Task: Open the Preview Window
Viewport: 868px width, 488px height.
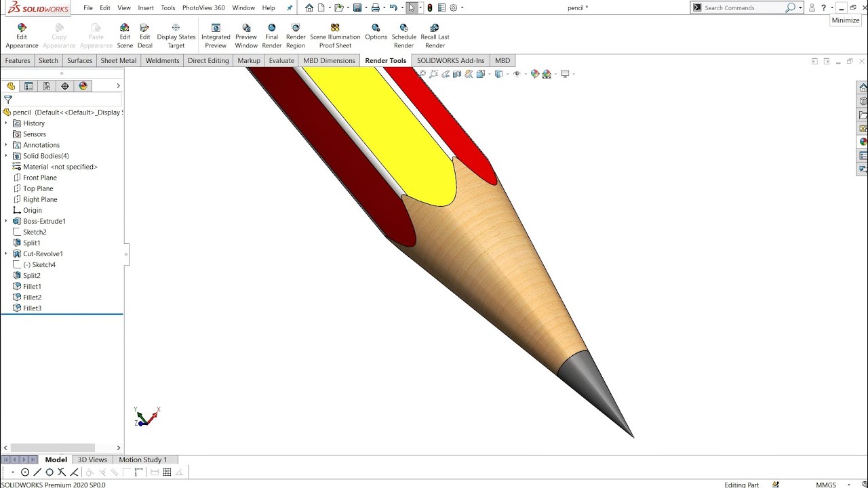Action: [246, 36]
